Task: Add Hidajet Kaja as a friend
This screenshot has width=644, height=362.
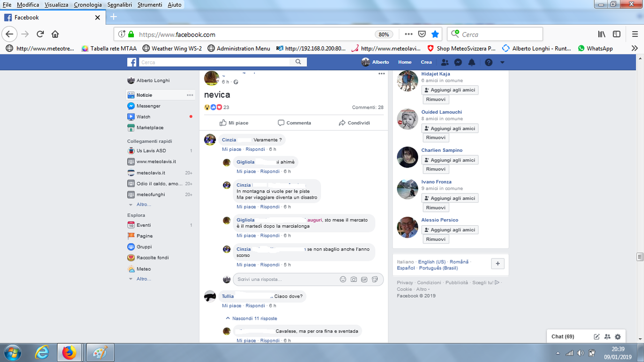Action: point(450,90)
